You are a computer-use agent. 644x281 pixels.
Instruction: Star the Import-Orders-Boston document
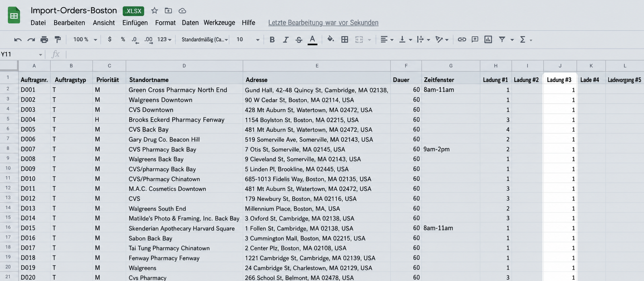pos(155,10)
